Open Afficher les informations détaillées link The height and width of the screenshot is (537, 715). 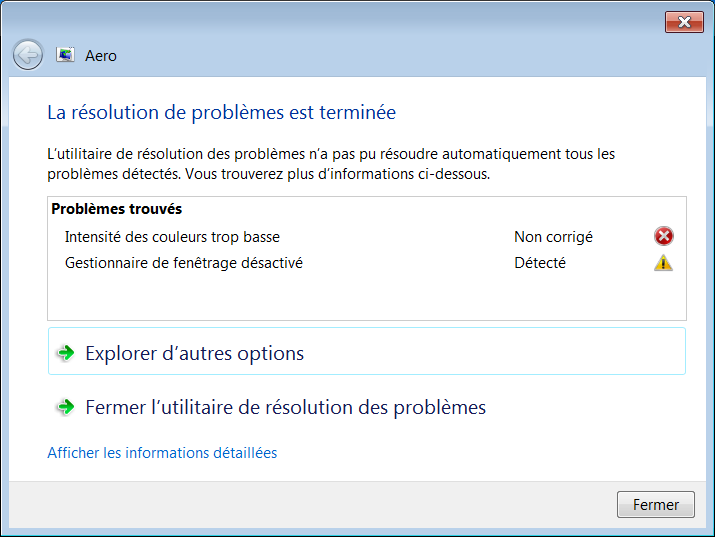pyautogui.click(x=162, y=453)
